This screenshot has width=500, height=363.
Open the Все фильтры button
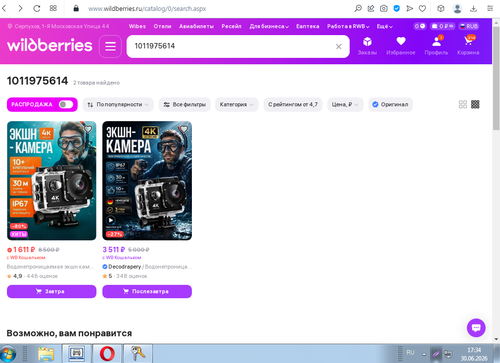click(184, 104)
